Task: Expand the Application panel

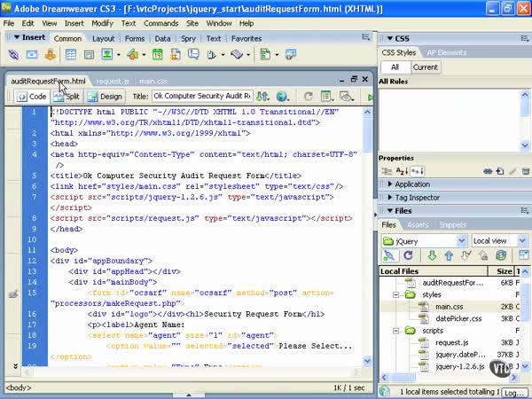Action: [x=412, y=184]
